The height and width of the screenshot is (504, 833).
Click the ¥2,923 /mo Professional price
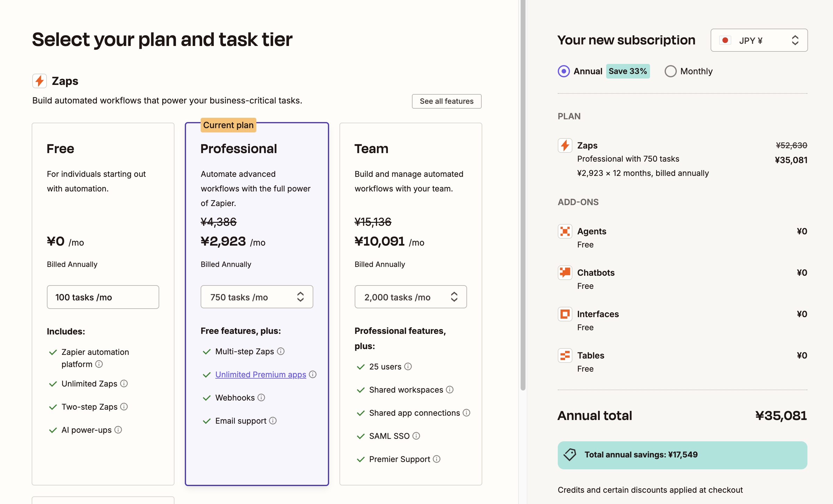click(233, 242)
